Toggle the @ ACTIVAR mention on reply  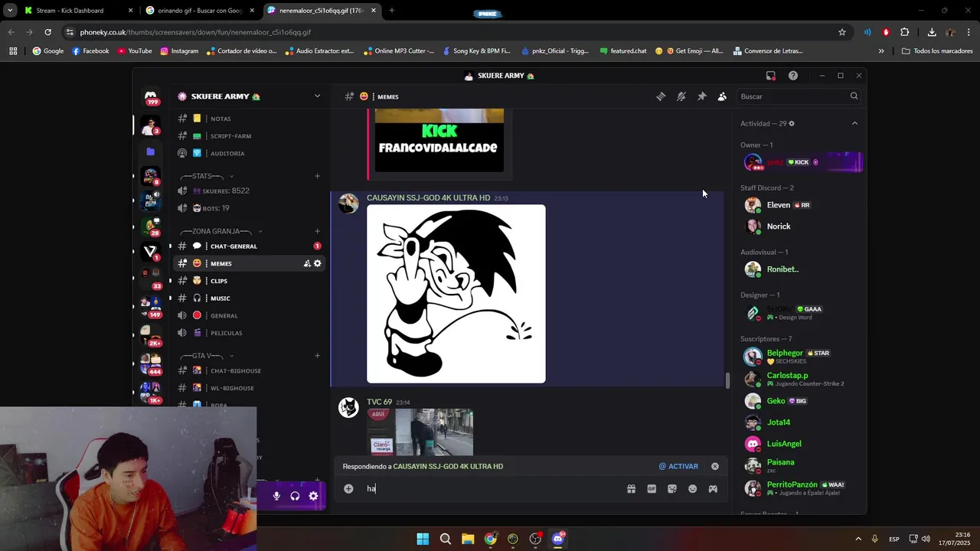click(678, 466)
